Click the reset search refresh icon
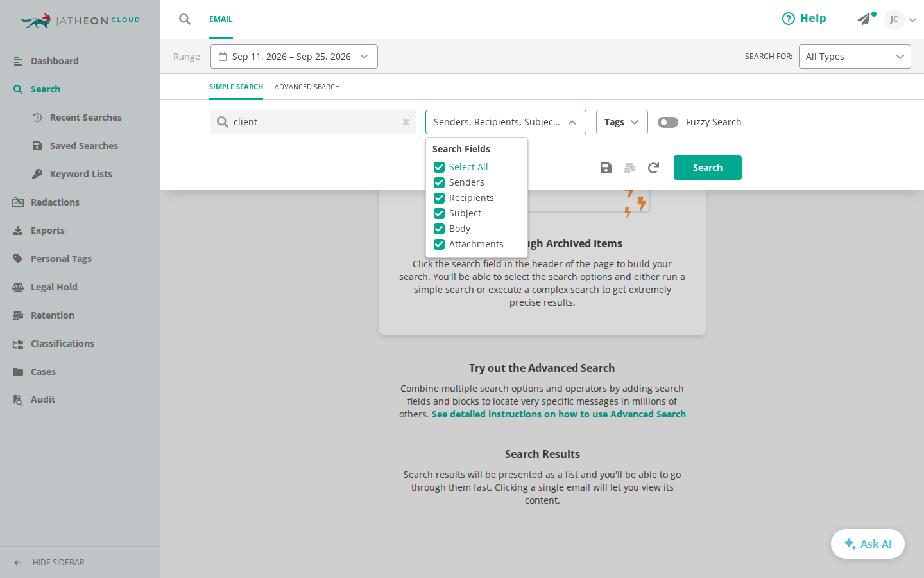This screenshot has height=578, width=924. [653, 168]
